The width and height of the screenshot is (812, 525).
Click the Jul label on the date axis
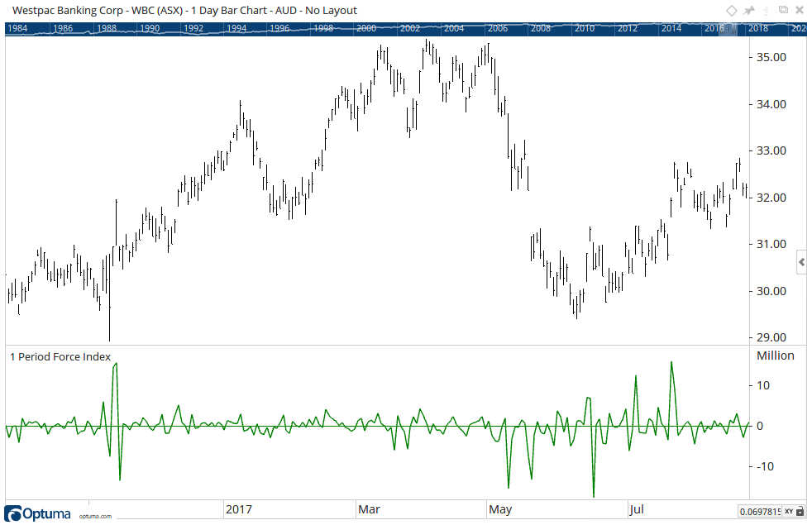[x=637, y=509]
